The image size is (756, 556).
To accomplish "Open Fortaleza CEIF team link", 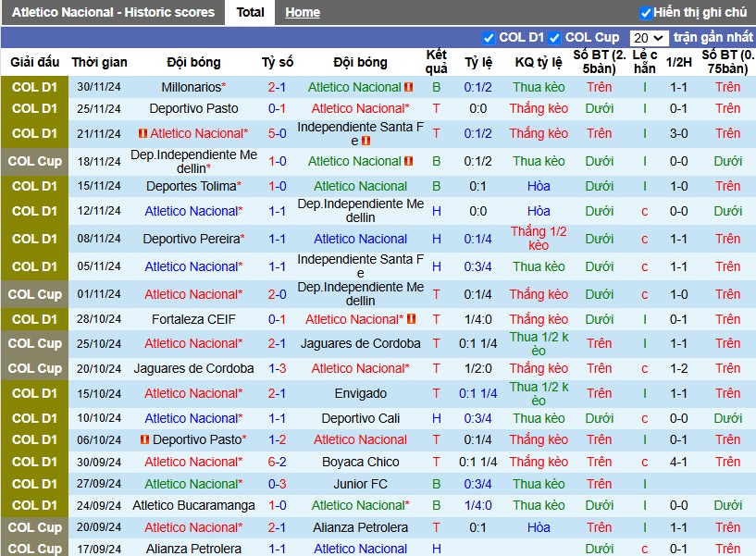I will pyautogui.click(x=193, y=319).
